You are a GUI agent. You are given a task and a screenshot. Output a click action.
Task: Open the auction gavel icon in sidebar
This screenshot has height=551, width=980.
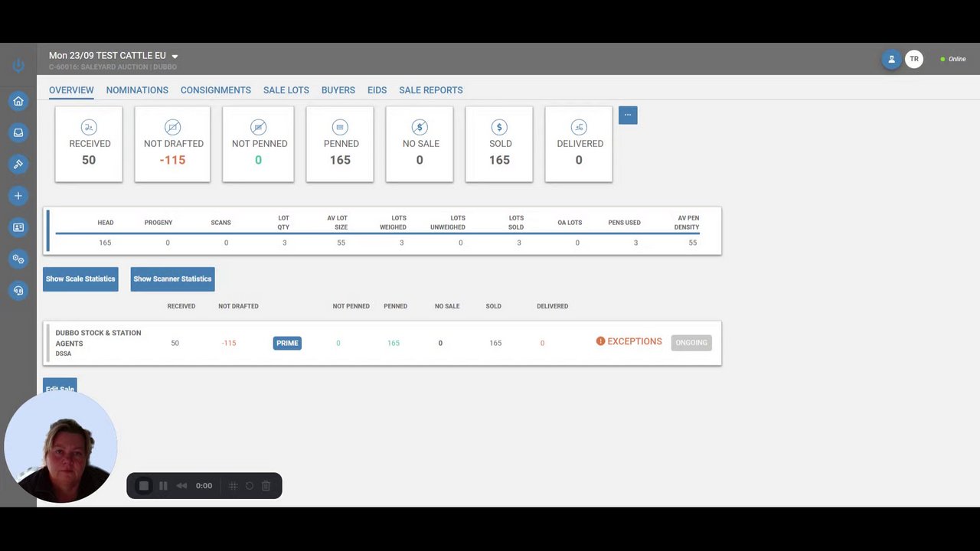[x=18, y=164]
